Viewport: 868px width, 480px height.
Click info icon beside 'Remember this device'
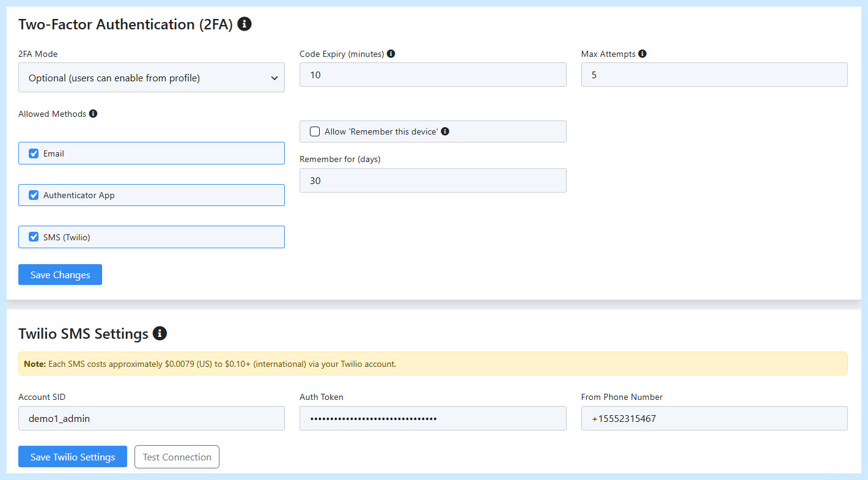tap(445, 131)
